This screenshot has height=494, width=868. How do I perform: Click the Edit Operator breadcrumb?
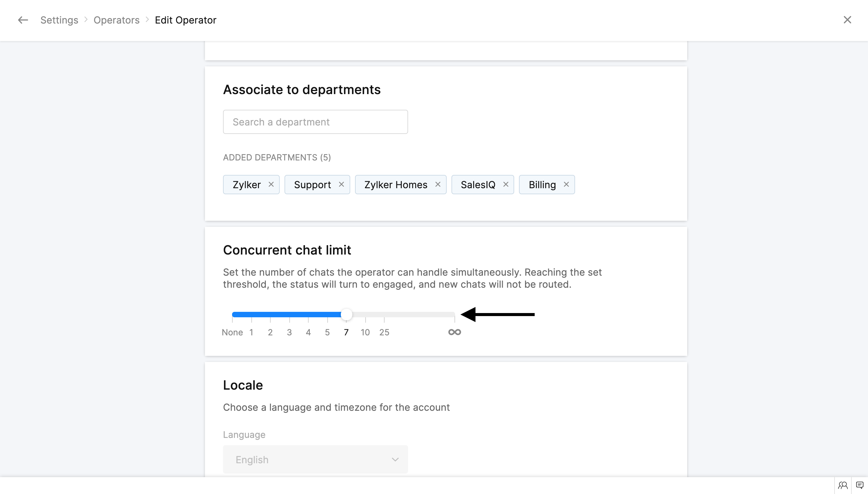point(185,20)
